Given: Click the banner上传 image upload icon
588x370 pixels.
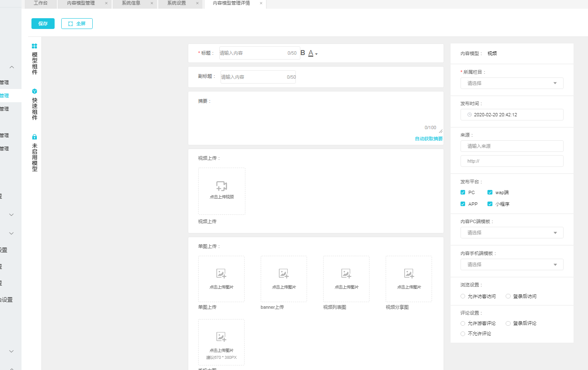Looking at the screenshot, I should (284, 274).
